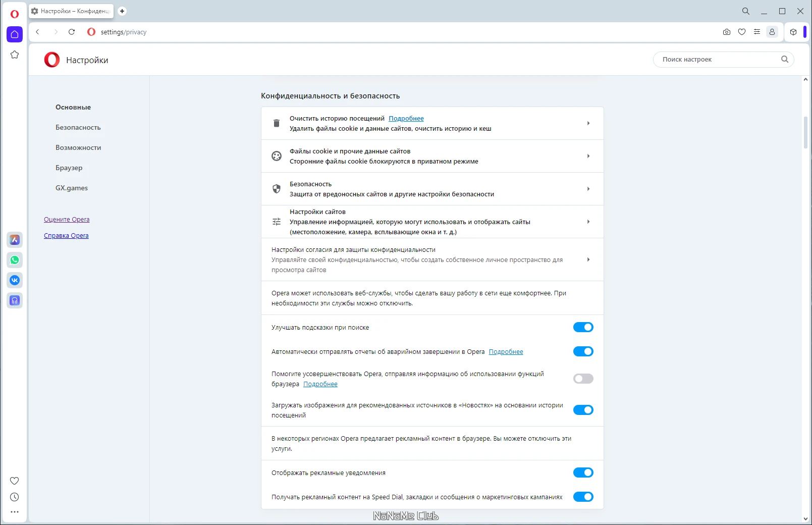
Task: Open the Opera main menu logo
Action: click(x=14, y=14)
